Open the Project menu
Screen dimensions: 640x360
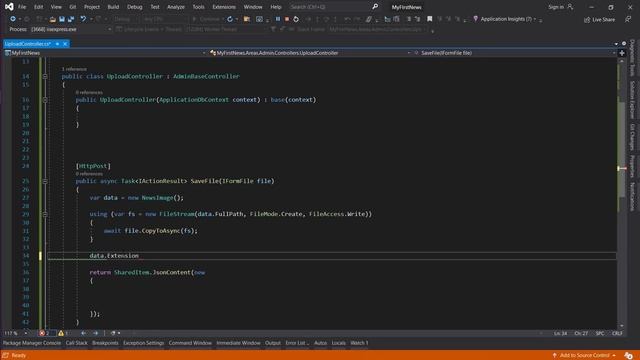(92, 7)
